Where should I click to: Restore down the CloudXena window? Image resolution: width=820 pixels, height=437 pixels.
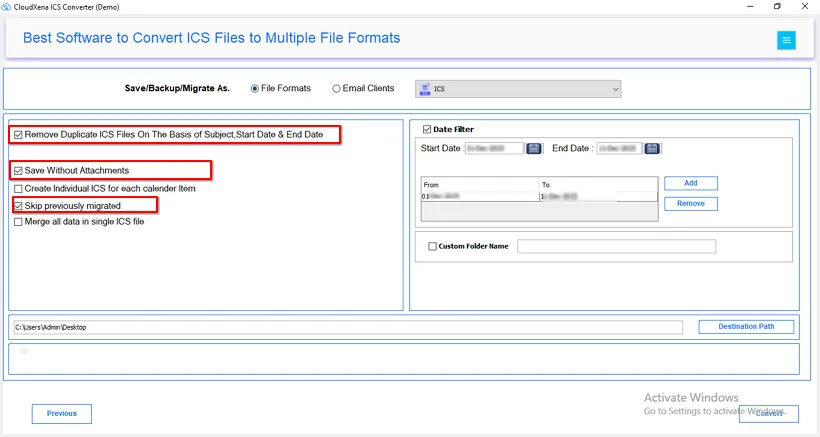coord(778,7)
